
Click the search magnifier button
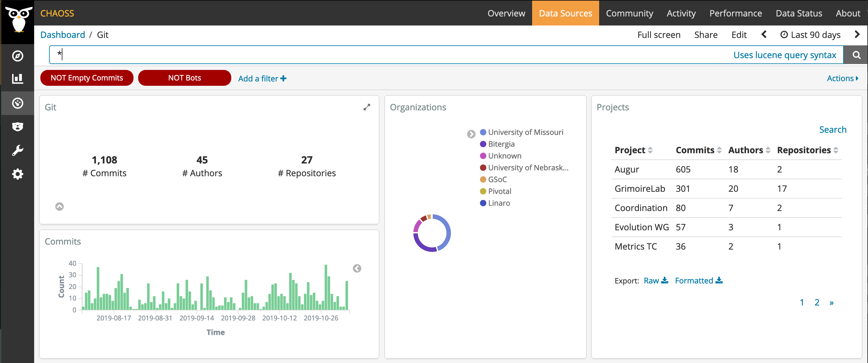pos(856,55)
